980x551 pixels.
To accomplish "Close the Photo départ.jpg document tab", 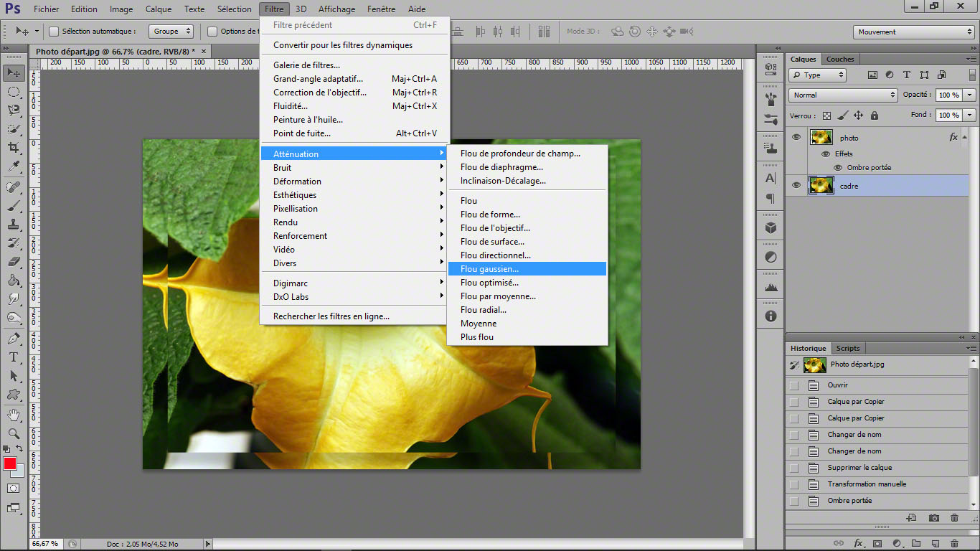I will (x=204, y=52).
